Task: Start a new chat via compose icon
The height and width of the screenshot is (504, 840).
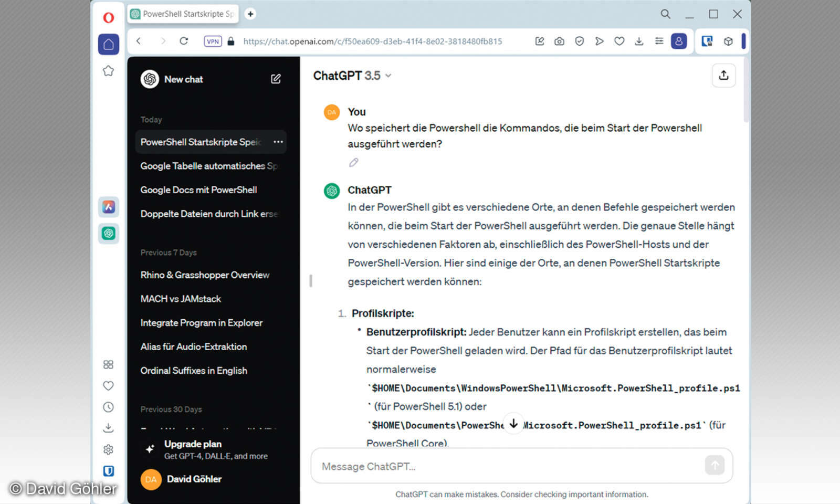Action: click(x=275, y=79)
